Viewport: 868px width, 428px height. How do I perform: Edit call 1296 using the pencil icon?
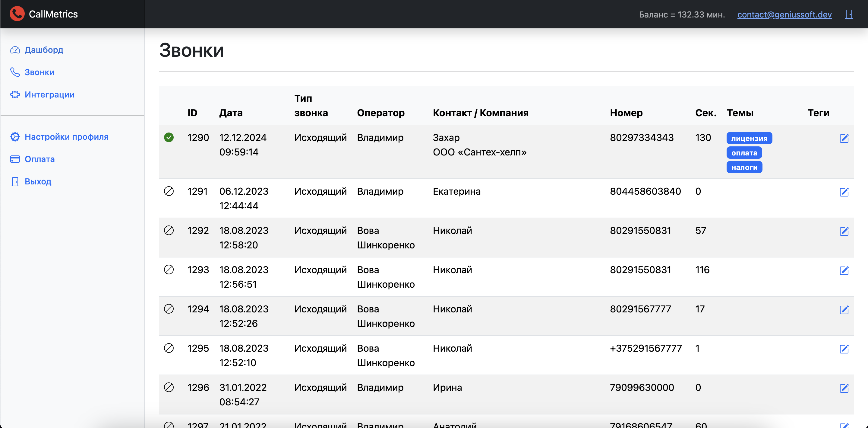[x=844, y=388]
